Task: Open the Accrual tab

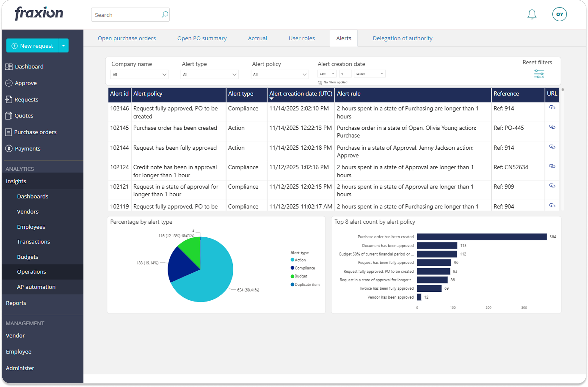Action: (257, 38)
